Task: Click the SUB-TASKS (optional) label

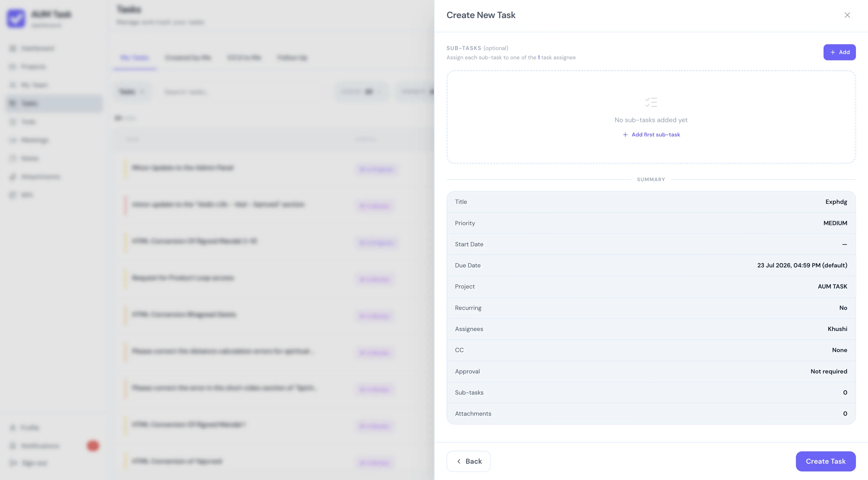Action: point(477,48)
